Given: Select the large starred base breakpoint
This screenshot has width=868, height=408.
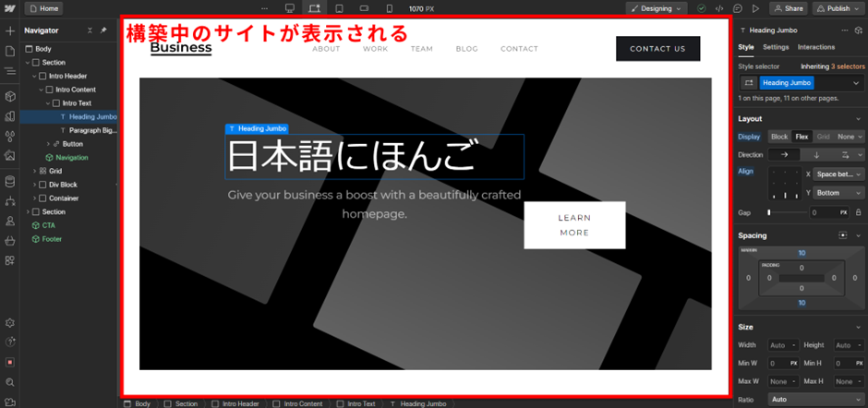Looking at the screenshot, I should [315, 8].
